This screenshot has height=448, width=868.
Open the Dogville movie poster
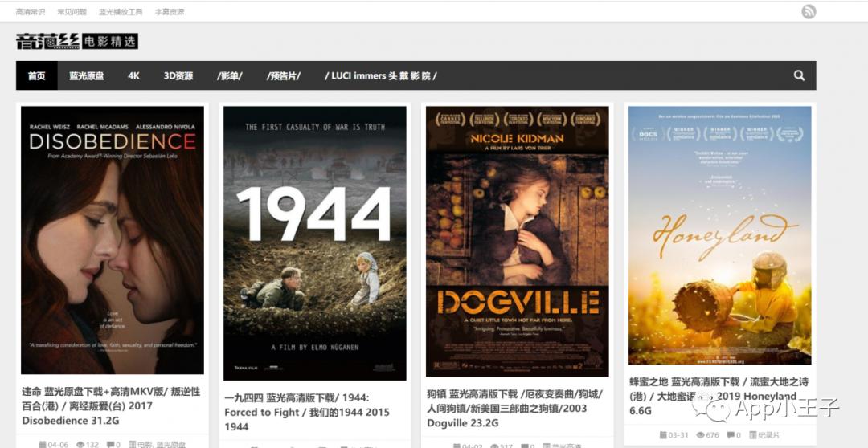tap(517, 241)
